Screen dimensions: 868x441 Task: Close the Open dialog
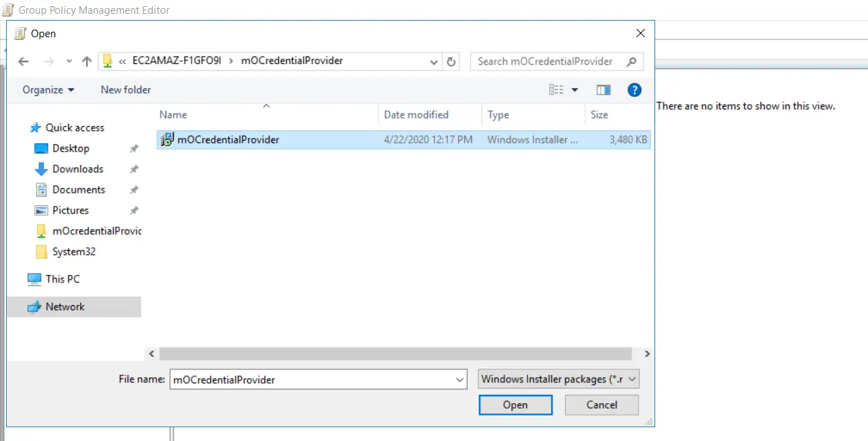point(641,33)
